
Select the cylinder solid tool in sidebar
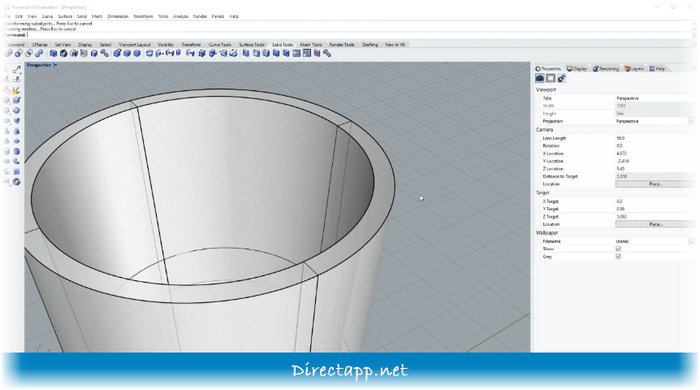point(17,152)
